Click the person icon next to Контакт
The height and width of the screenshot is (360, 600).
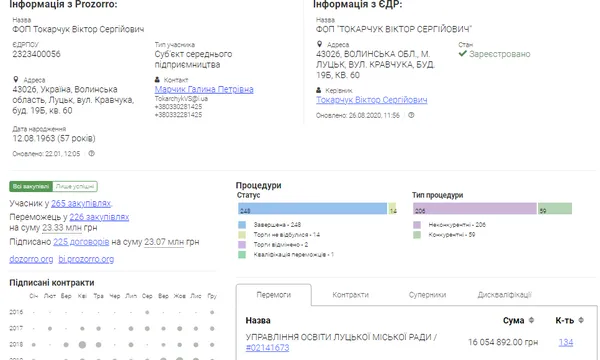[x=157, y=80]
